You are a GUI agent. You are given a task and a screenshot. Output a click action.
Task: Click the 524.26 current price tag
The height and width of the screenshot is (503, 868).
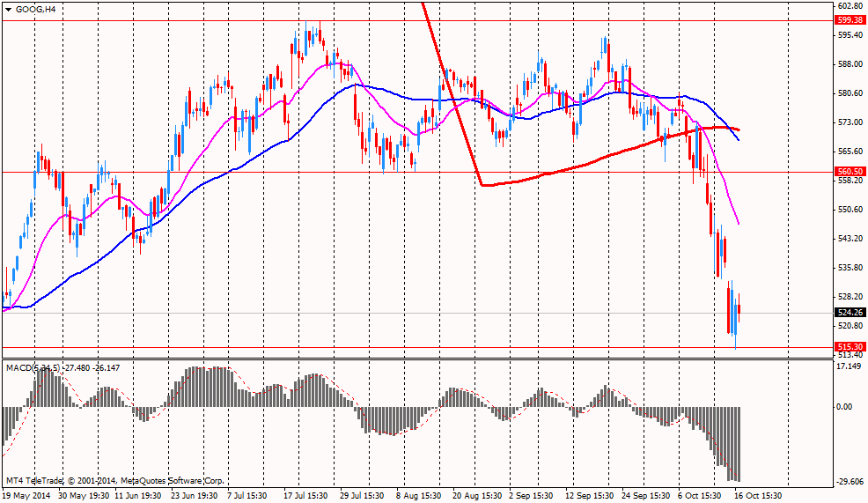[x=849, y=312]
